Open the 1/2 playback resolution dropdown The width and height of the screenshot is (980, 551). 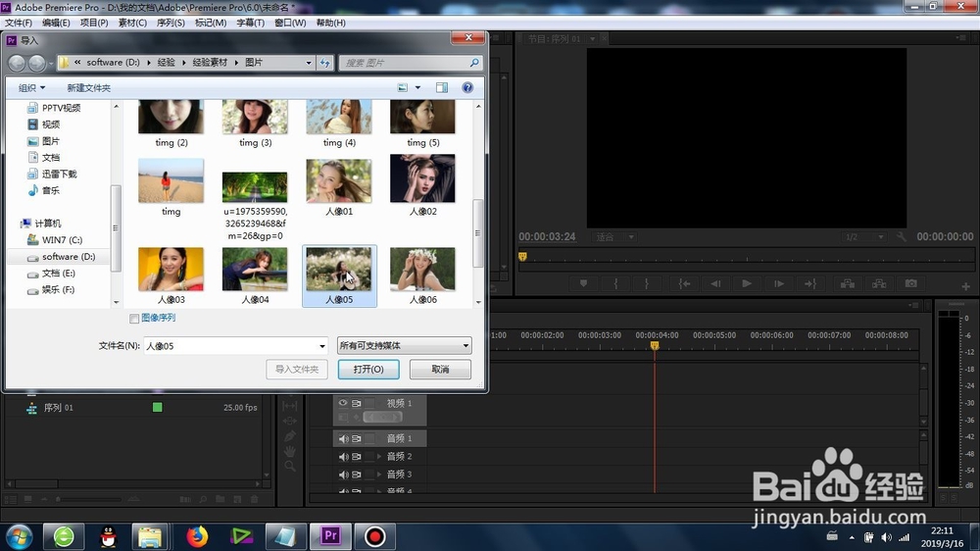pos(863,237)
